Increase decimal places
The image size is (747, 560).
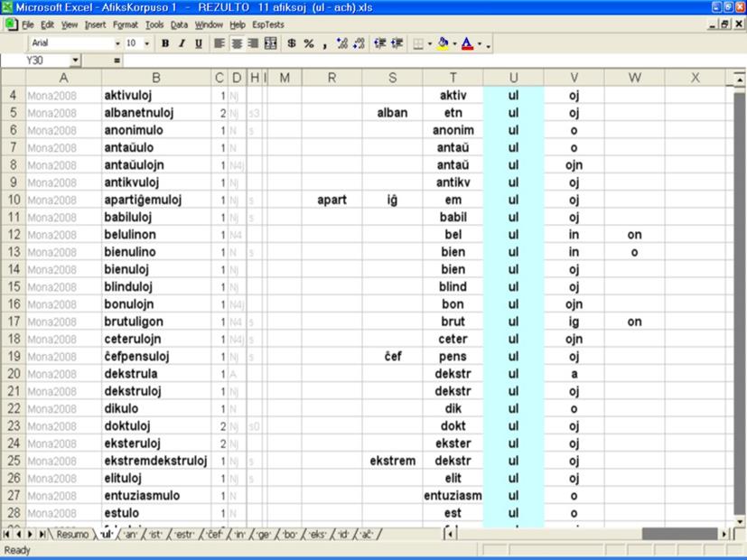[x=342, y=44]
